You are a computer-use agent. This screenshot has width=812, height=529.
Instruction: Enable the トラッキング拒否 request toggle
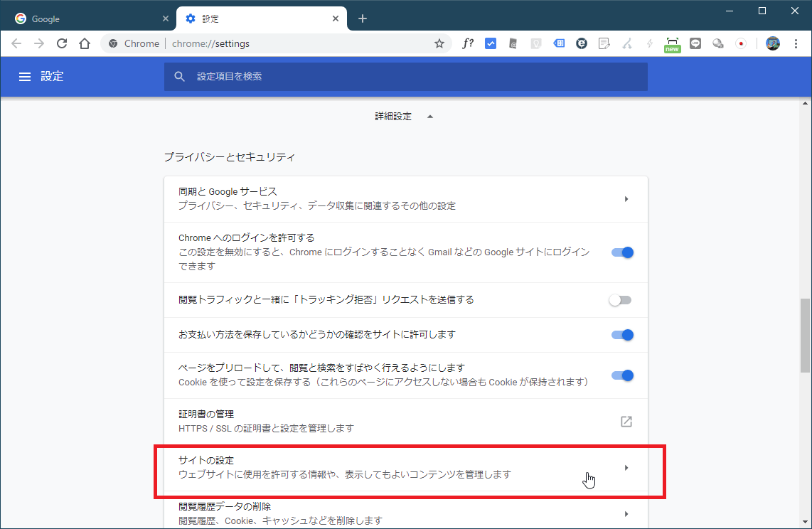pyautogui.click(x=620, y=300)
